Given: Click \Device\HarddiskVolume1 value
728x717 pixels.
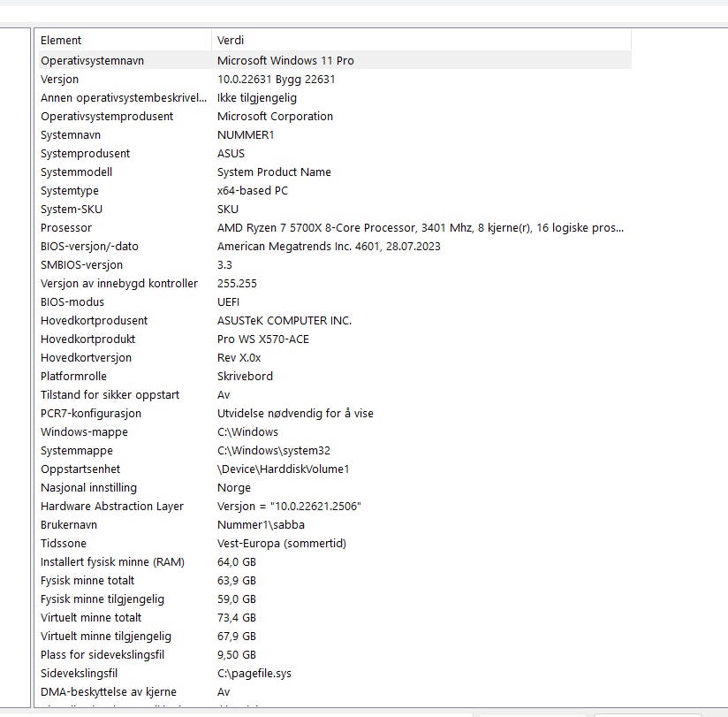Looking at the screenshot, I should 283,469.
